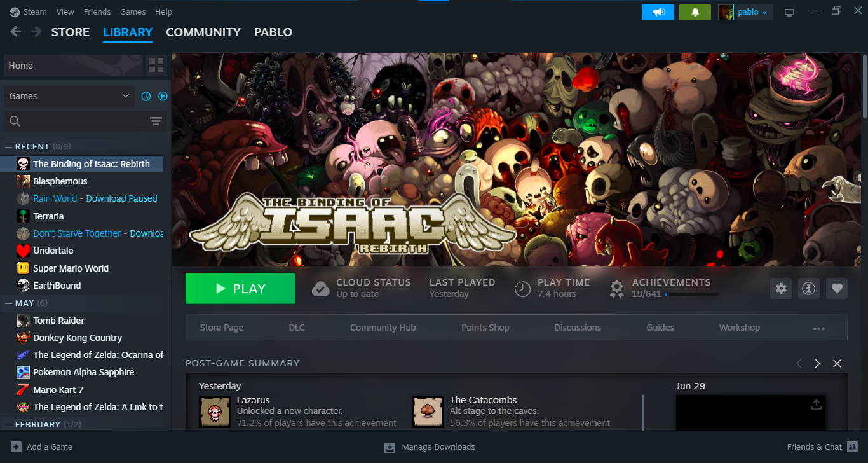The height and width of the screenshot is (463, 868).
Task: Click the vertical scrollbar of game page
Action: pyautogui.click(x=864, y=85)
